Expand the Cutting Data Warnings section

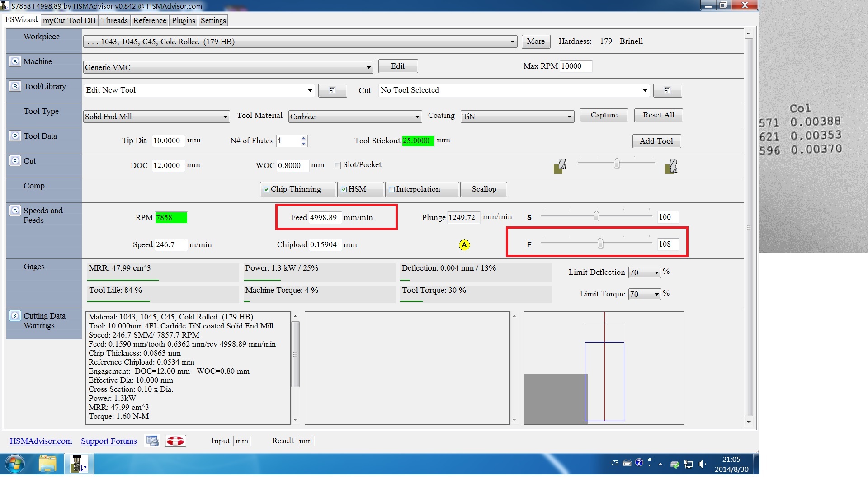15,316
